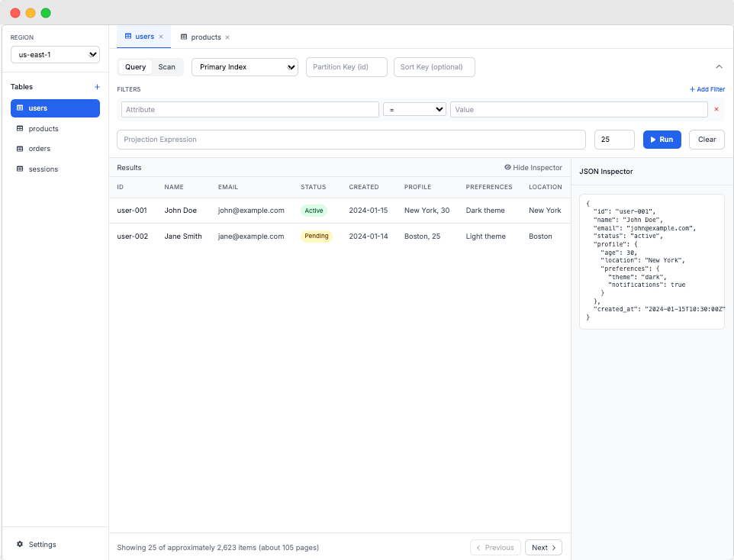Image resolution: width=734 pixels, height=560 pixels.
Task: Add a new table with plus icon
Action: [97, 87]
